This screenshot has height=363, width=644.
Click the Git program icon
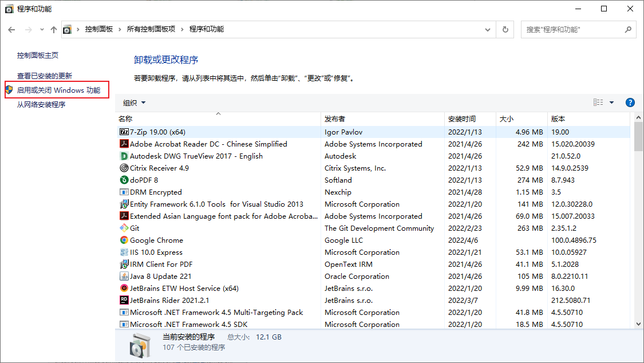tap(124, 228)
